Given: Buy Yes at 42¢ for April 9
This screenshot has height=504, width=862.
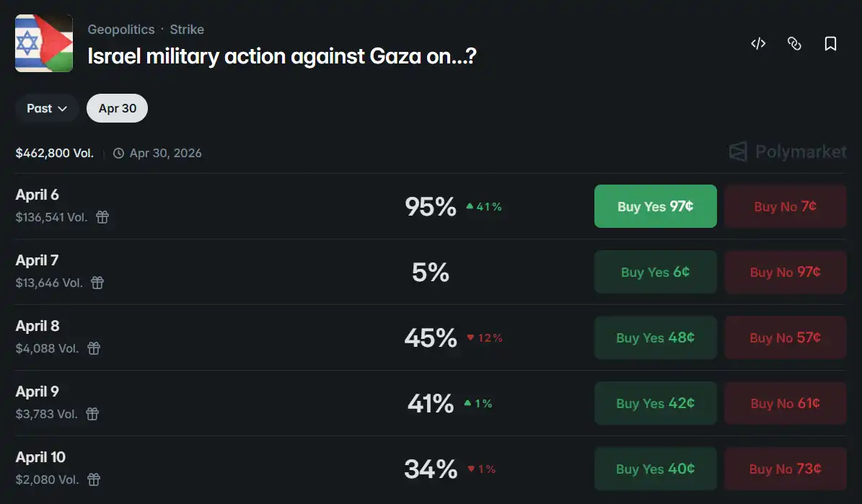Looking at the screenshot, I should (655, 403).
